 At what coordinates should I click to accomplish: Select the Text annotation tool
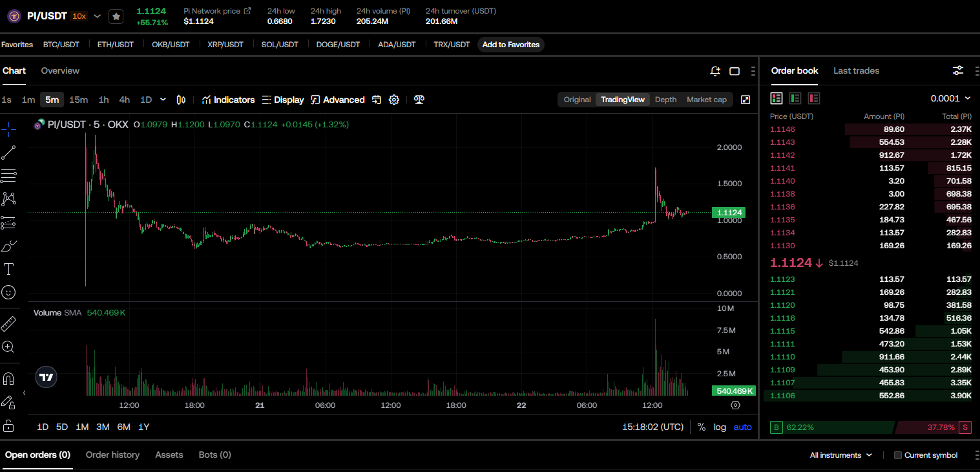[8, 269]
